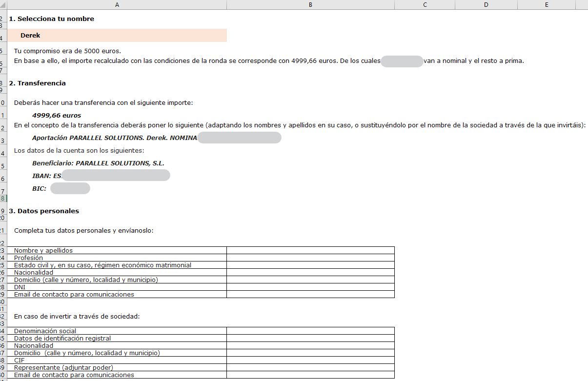This screenshot has height=381, width=588.
Task: Click the 'BIC:' line
Action: click(x=40, y=188)
